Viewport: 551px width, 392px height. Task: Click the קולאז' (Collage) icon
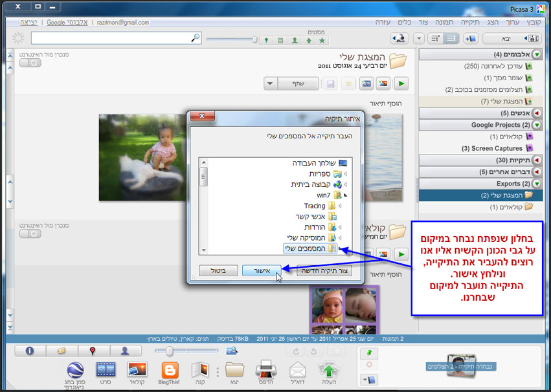tap(137, 373)
